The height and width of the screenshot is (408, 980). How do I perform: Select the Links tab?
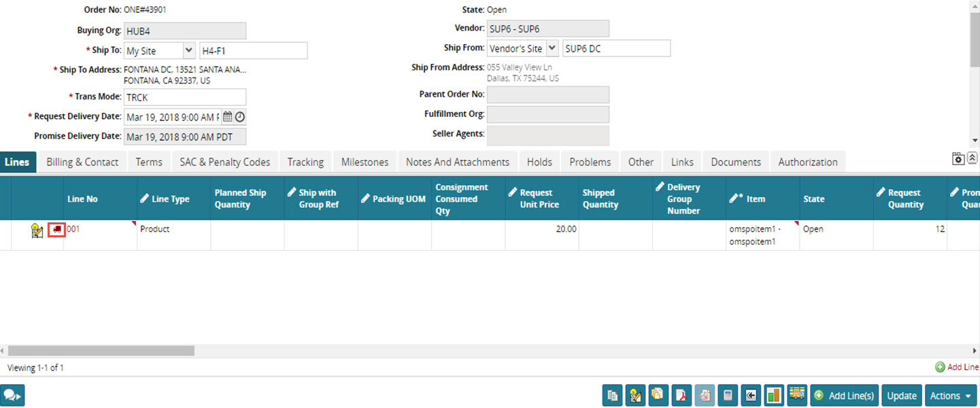pyautogui.click(x=682, y=162)
